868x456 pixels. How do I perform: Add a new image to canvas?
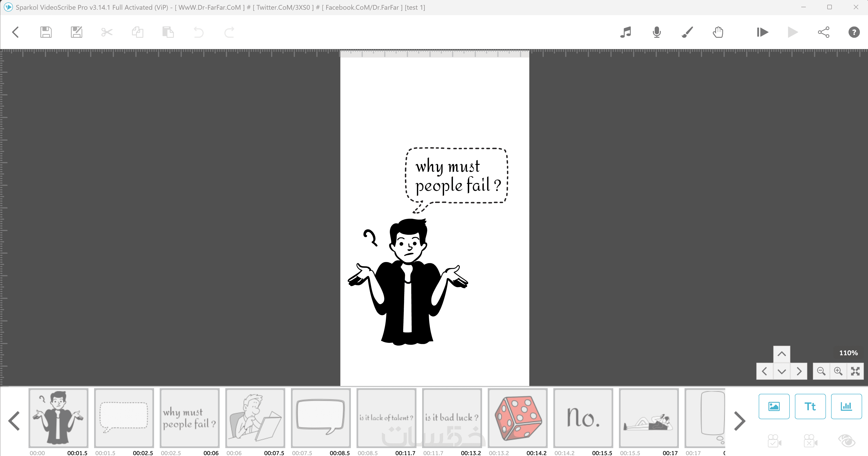[774, 406]
